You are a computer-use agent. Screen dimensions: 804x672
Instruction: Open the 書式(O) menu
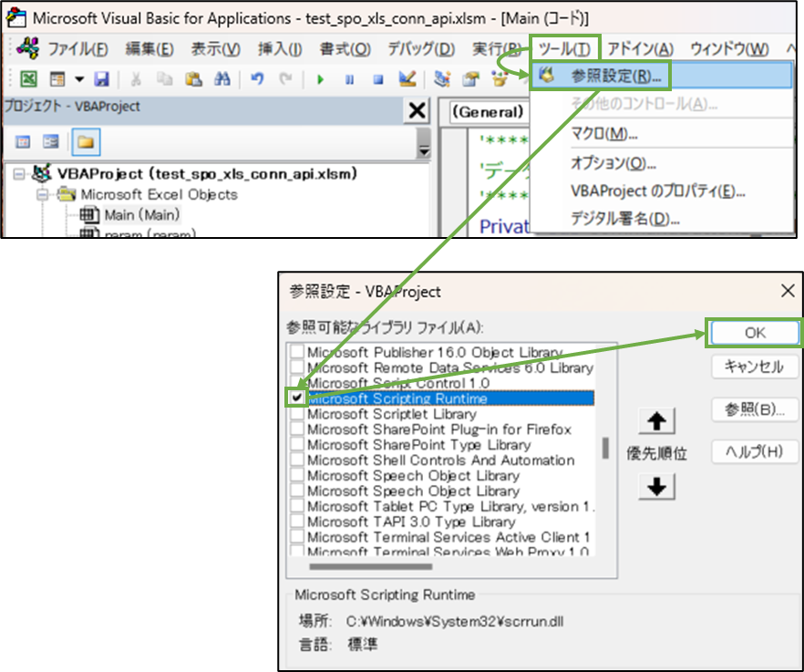pos(345,48)
